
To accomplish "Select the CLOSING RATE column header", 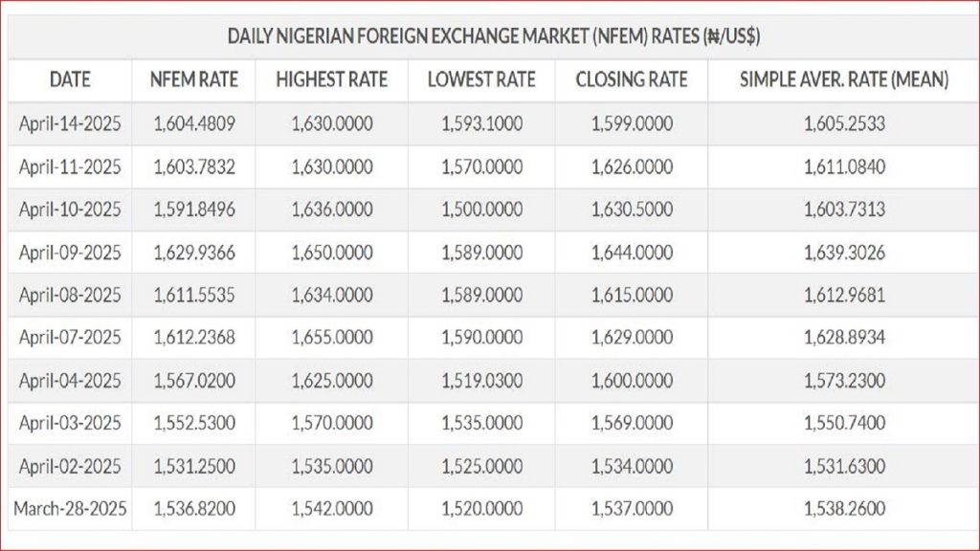I will pos(632,81).
